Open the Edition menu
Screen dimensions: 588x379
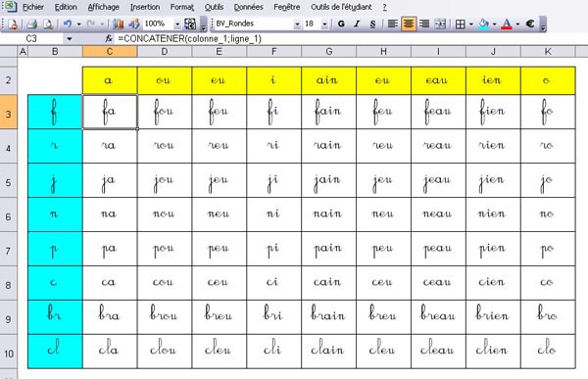tap(66, 7)
